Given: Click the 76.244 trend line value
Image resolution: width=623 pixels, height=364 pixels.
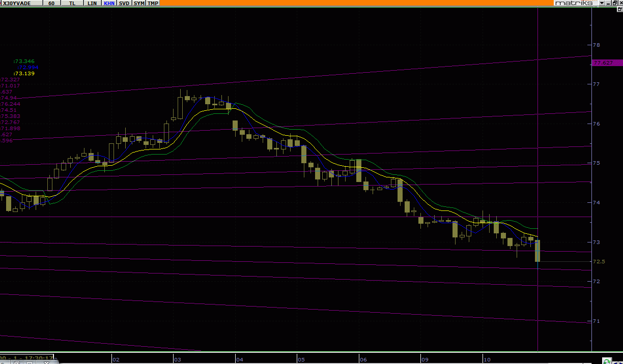Looking at the screenshot, I should pyautogui.click(x=10, y=104).
